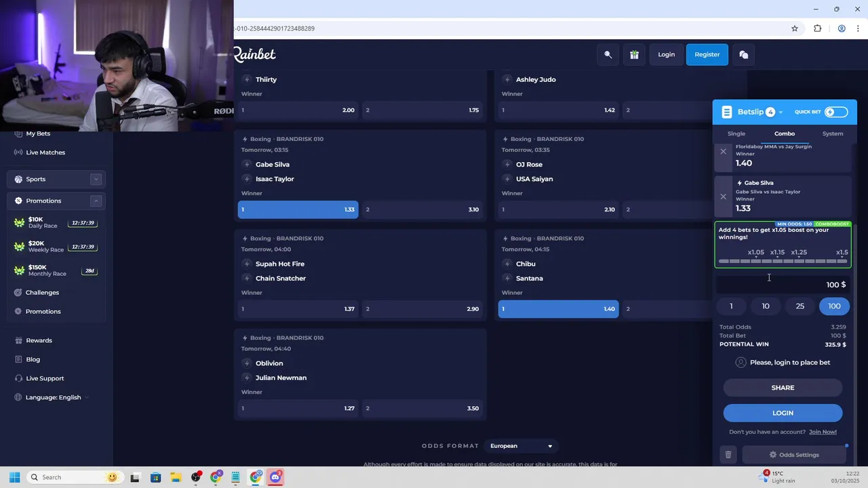This screenshot has height=488, width=868.
Task: Click the Join Now! link
Action: pos(823,432)
